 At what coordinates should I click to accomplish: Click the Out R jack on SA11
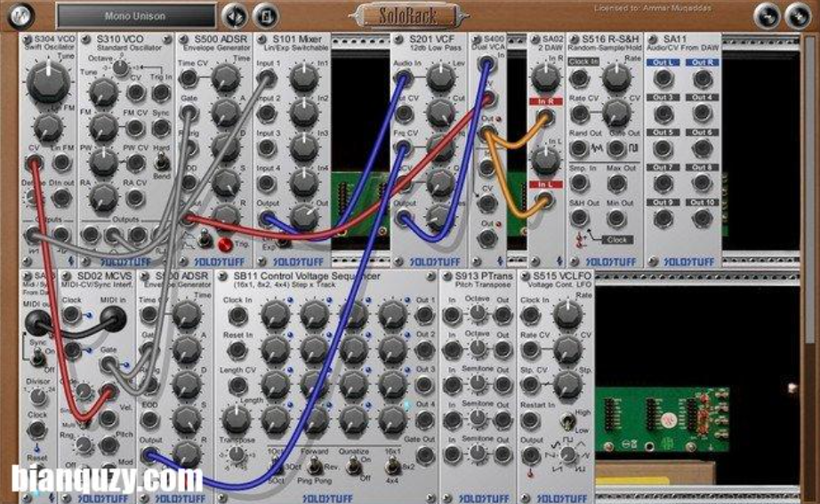703,78
